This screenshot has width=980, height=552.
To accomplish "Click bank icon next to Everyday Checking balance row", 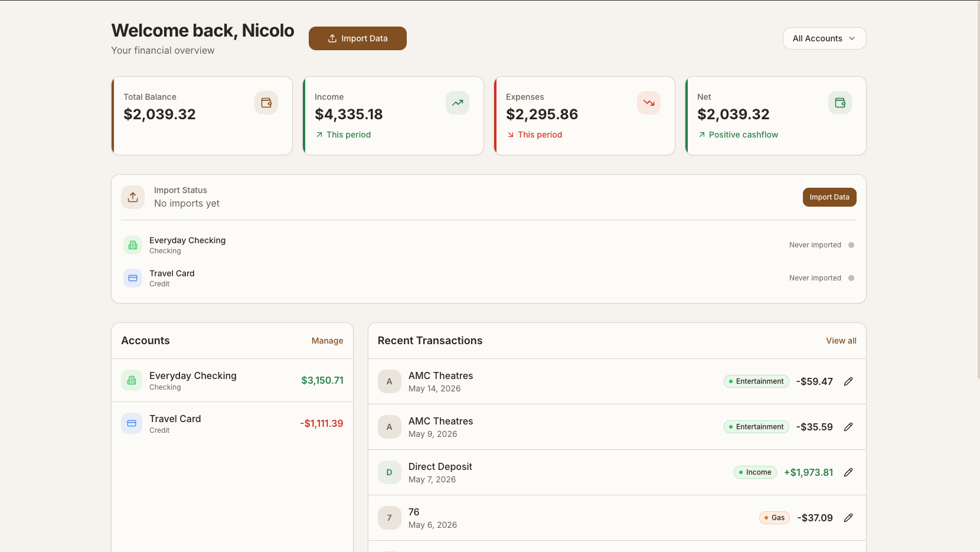I will click(132, 380).
